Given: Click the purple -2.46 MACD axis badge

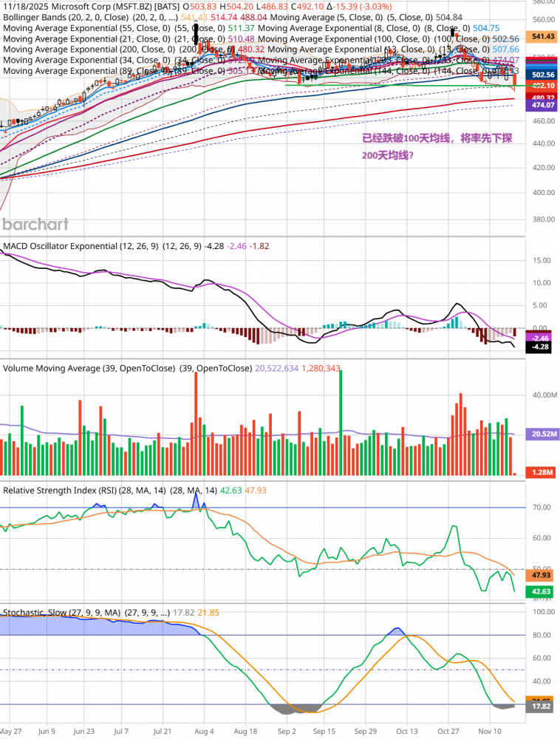Looking at the screenshot, I should [x=539, y=338].
